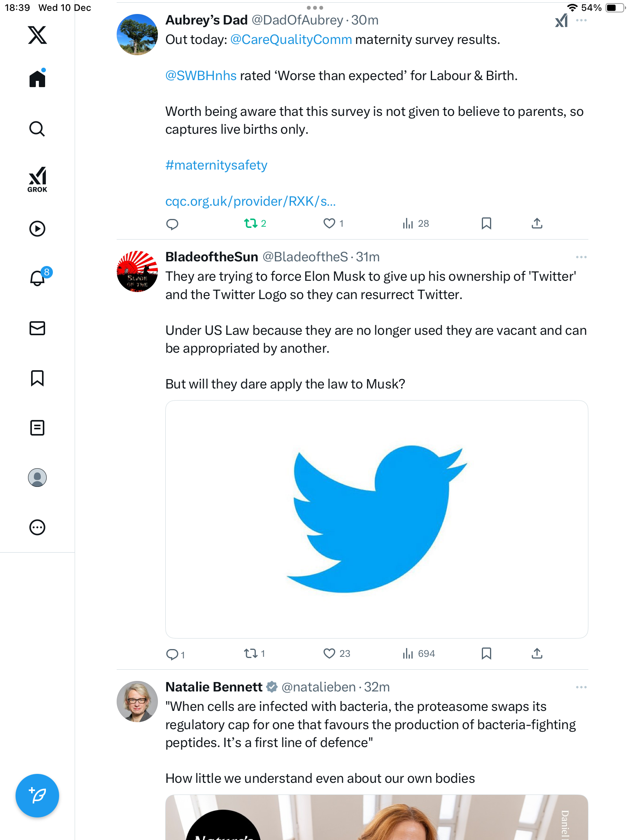The width and height of the screenshot is (630, 840).
Task: Undo repost on Aubrey's Dad's post
Action: pyautogui.click(x=251, y=223)
